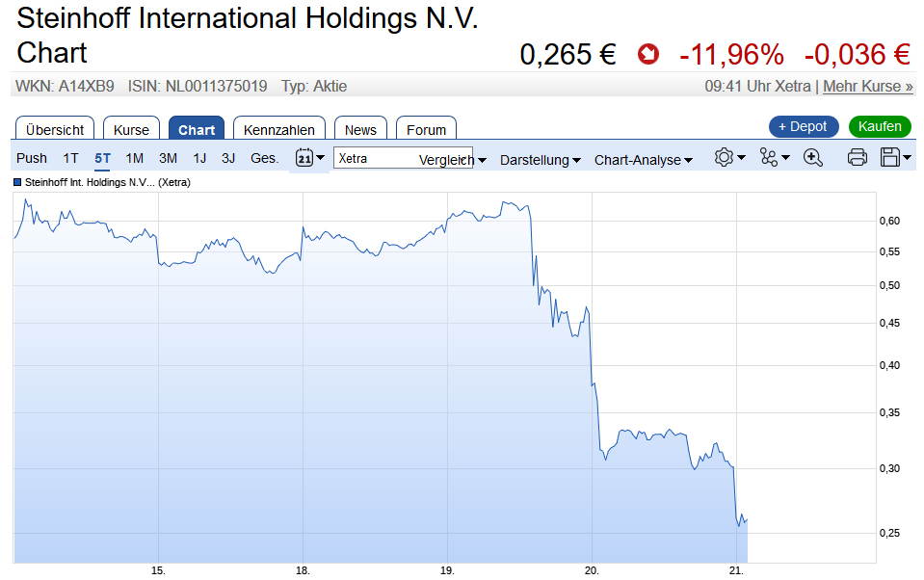Select the 1T time range

point(70,158)
